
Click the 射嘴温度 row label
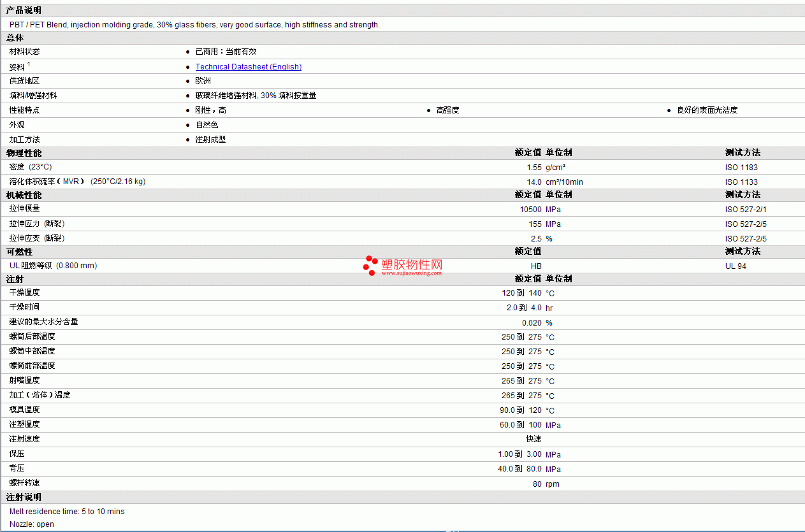24,380
